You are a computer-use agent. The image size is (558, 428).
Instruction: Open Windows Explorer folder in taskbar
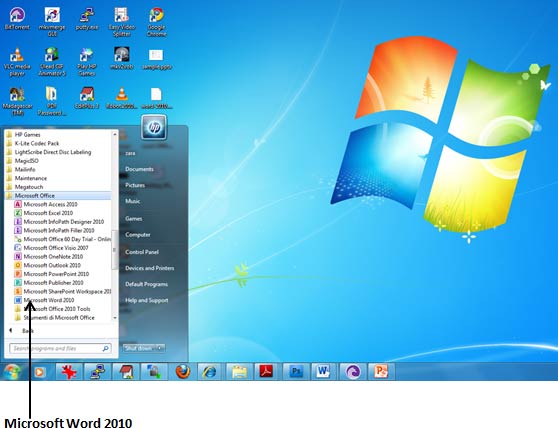click(x=239, y=372)
